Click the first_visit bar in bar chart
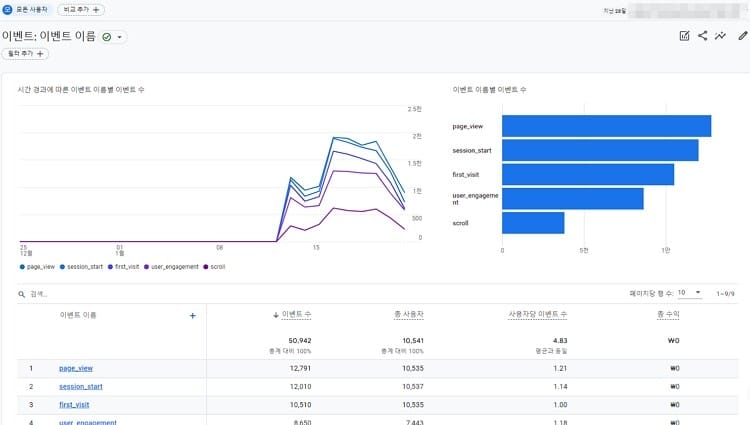 coord(588,174)
